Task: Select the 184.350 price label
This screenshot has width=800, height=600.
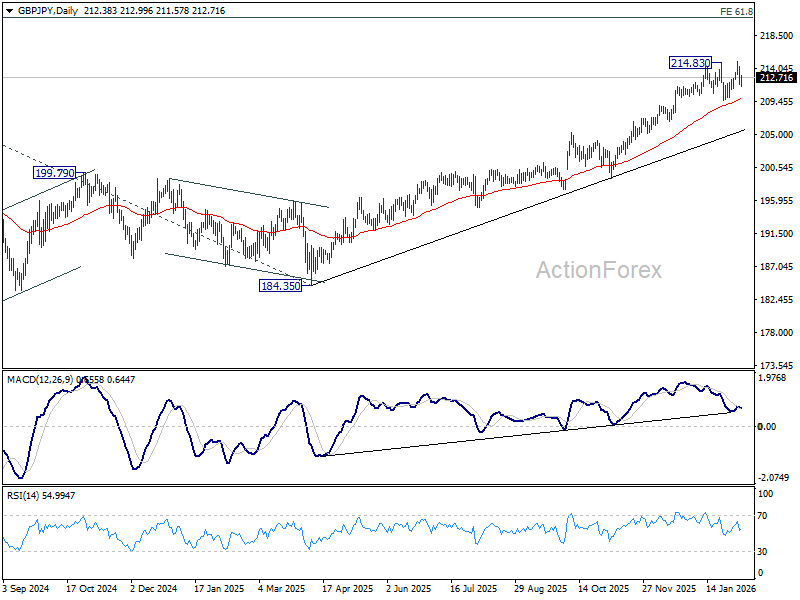Action: coord(280,286)
